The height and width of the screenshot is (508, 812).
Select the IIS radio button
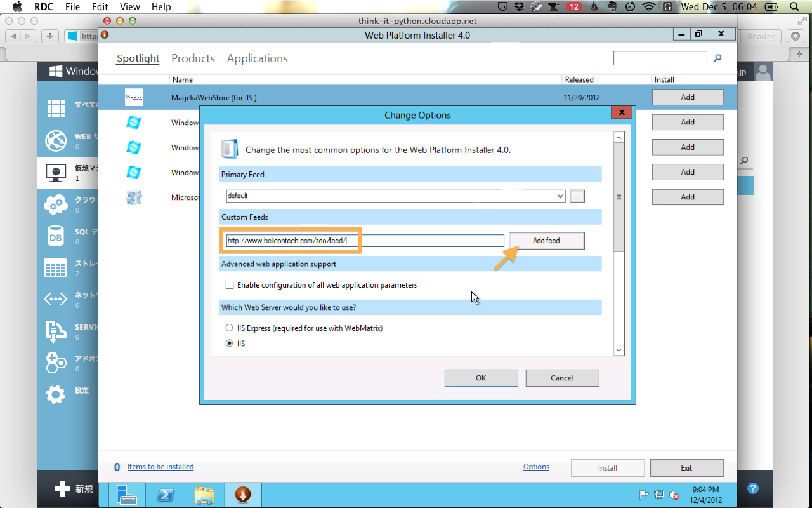230,344
